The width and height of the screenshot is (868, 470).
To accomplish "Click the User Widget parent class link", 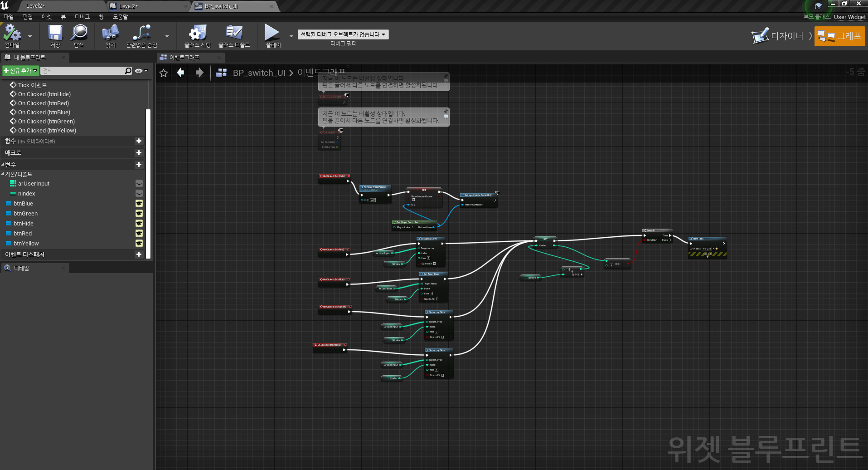I will 850,17.
